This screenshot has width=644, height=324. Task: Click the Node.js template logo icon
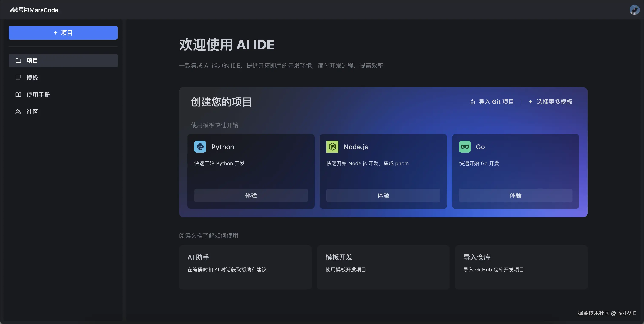(x=332, y=147)
